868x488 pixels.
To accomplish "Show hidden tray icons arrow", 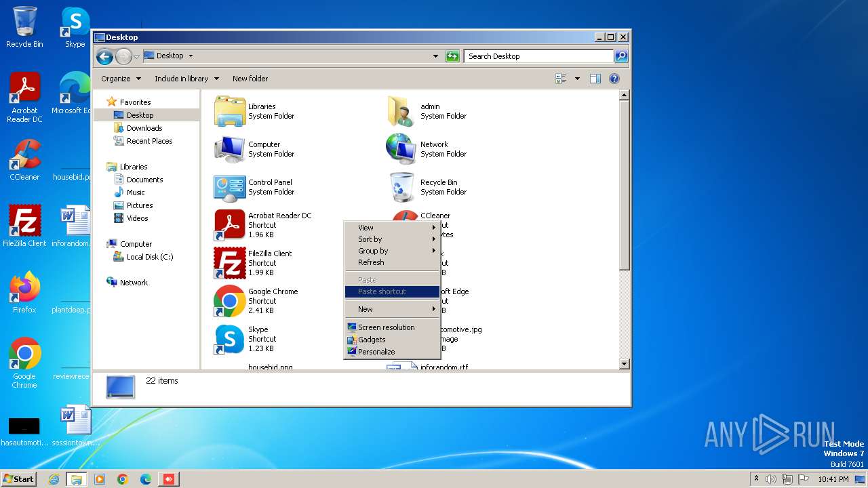I will tap(756, 479).
